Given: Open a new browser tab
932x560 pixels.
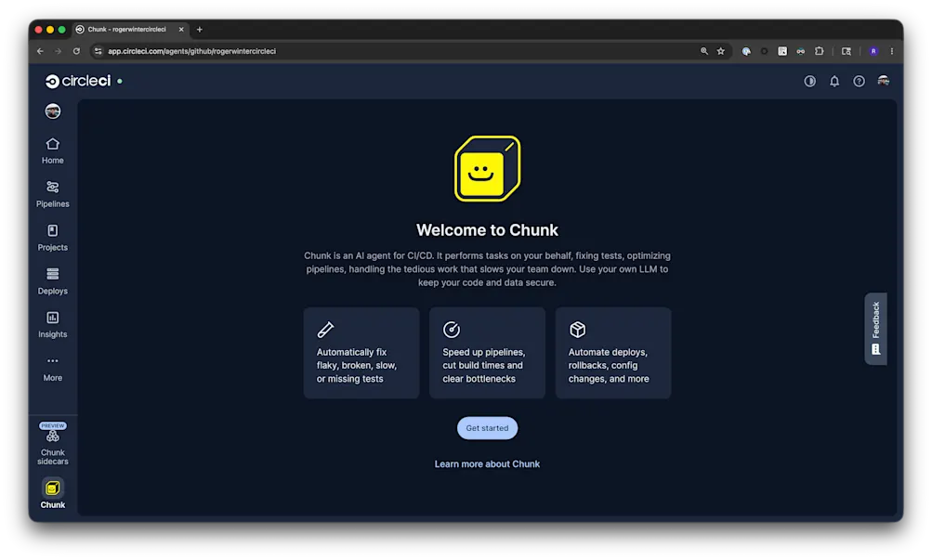Looking at the screenshot, I should (200, 29).
